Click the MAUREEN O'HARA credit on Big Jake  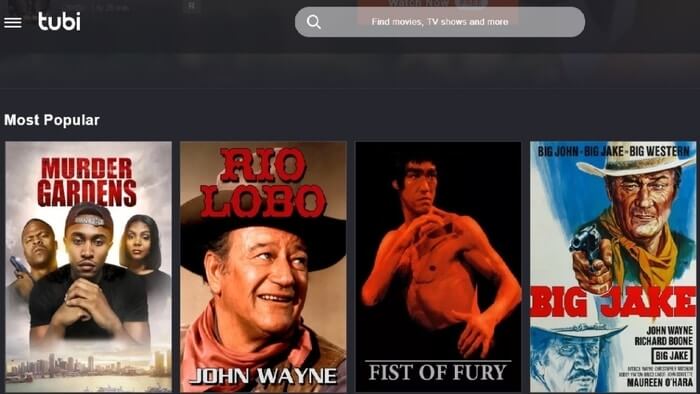(x=659, y=382)
